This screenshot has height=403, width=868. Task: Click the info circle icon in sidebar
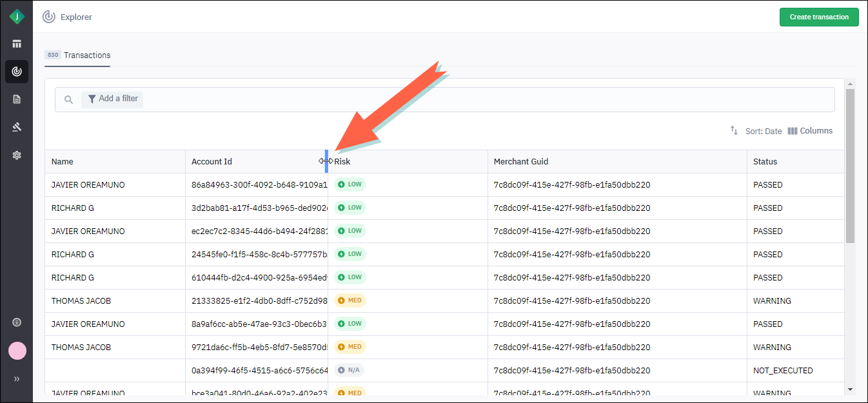[17, 322]
